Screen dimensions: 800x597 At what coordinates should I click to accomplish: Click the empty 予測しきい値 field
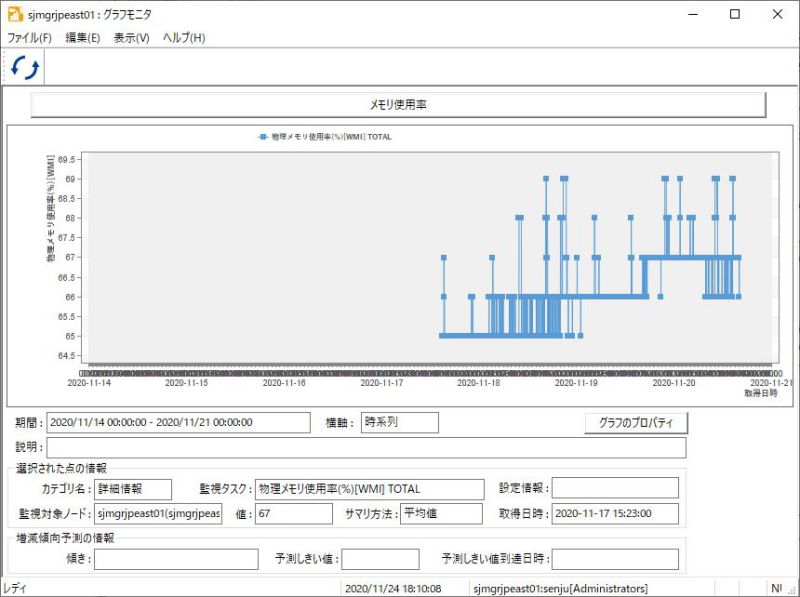[381, 559]
